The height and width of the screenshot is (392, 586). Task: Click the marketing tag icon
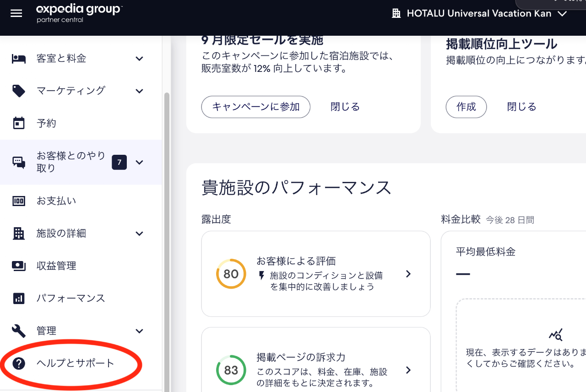(x=19, y=91)
